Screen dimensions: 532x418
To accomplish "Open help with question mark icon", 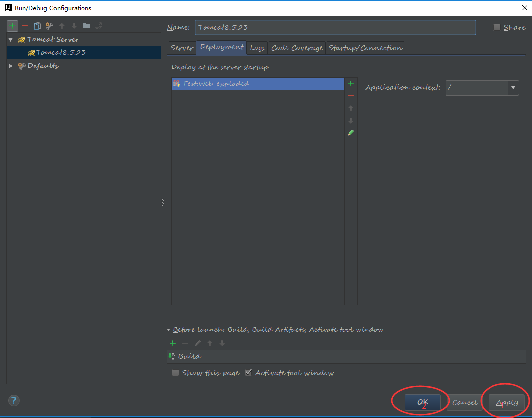I will (13, 400).
